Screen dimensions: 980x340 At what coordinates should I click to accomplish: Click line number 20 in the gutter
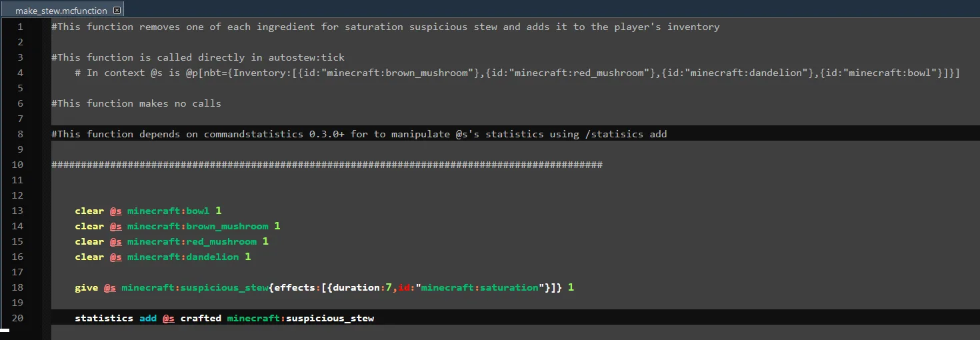click(17, 318)
